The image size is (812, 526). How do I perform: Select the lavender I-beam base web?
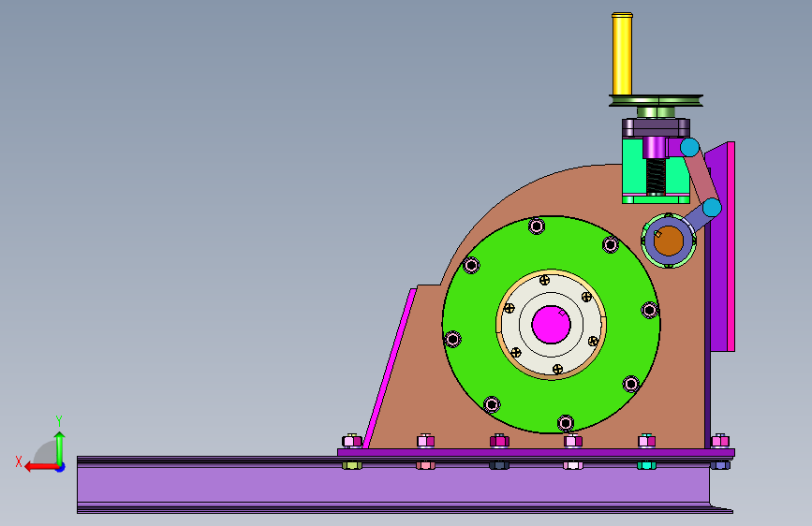393,485
